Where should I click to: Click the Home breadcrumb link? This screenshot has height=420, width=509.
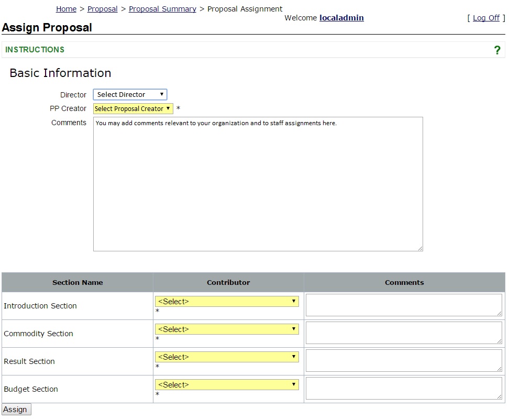coord(66,9)
